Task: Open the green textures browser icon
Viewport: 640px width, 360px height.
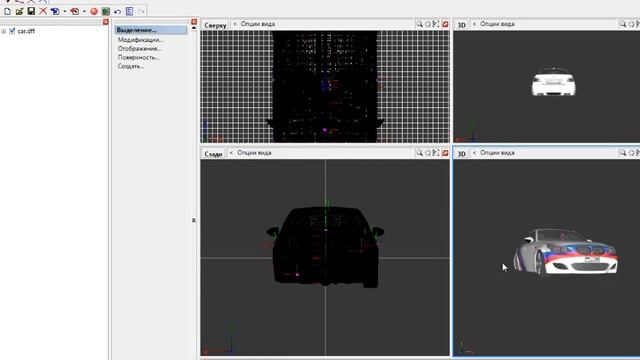Action: [x=106, y=11]
